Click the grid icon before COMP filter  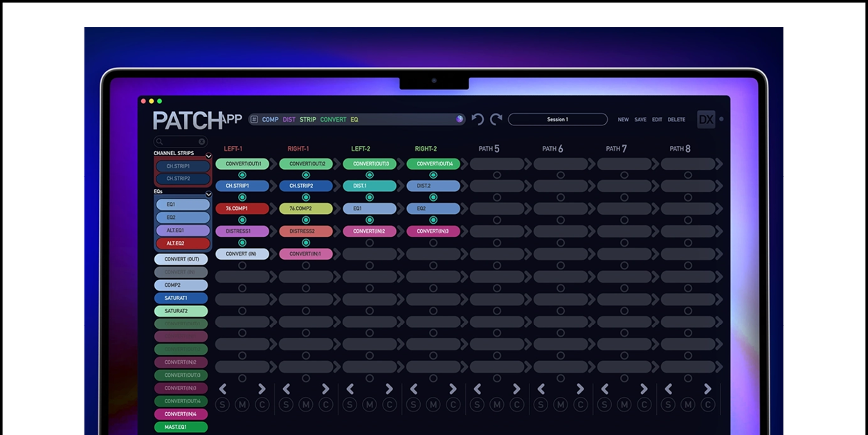coord(254,119)
